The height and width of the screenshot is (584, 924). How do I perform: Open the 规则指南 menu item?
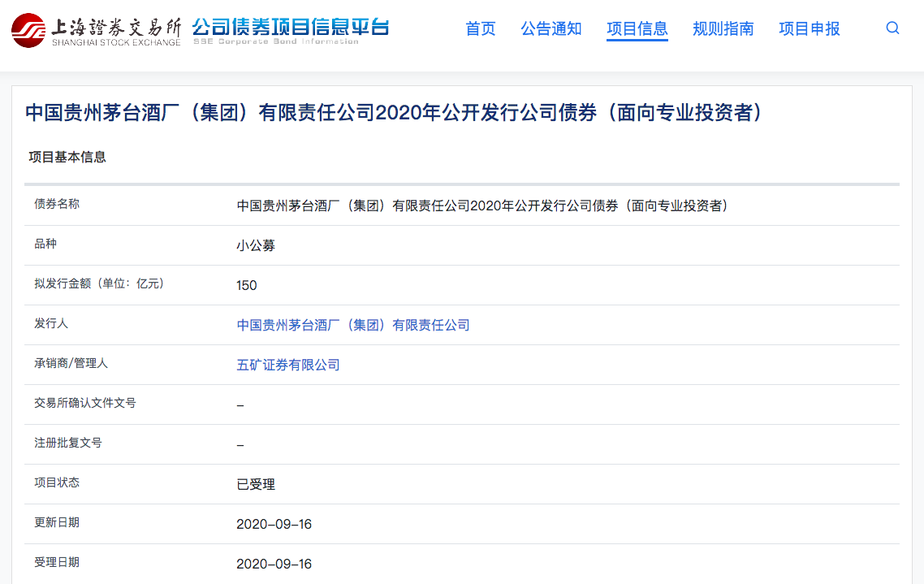click(x=723, y=28)
